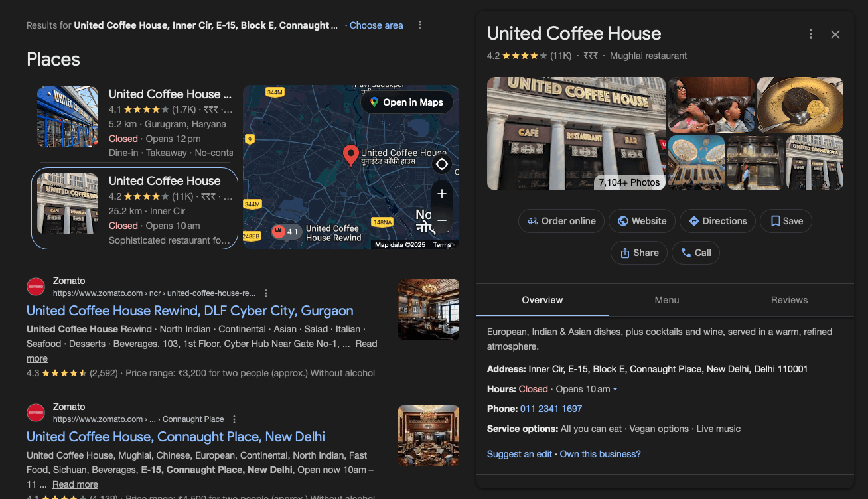This screenshot has width=868, height=499.
Task: Open United Coffee House Rewind, DLF Cyber City result
Action: pyautogui.click(x=190, y=311)
